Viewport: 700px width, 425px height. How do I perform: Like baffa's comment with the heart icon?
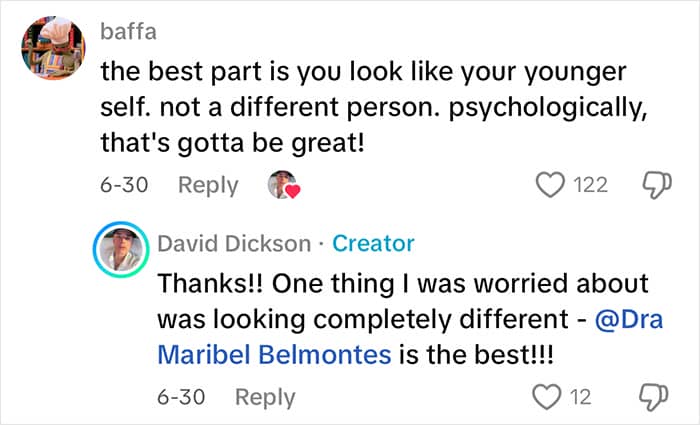coord(552,185)
